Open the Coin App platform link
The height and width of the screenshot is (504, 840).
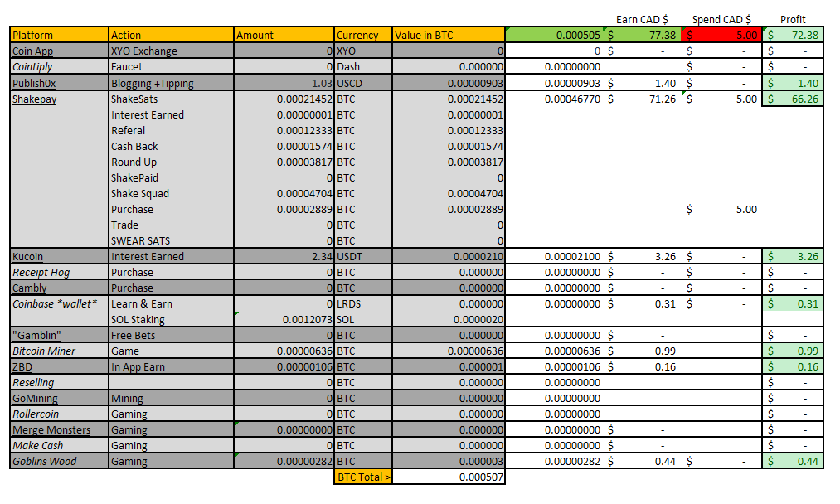[x=32, y=51]
